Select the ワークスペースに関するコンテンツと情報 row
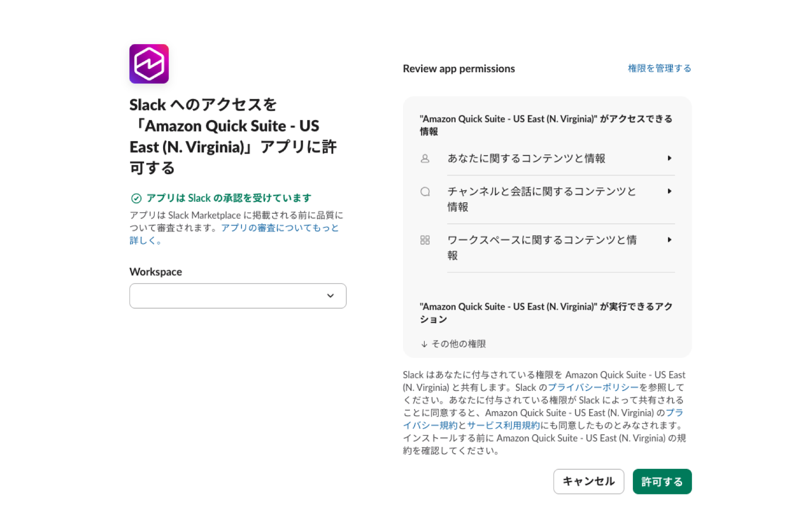 click(x=547, y=248)
